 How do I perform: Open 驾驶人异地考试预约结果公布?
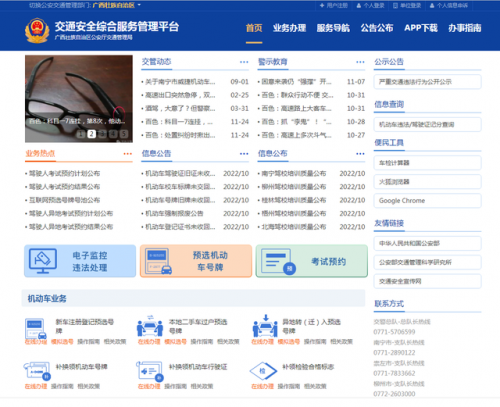(71, 227)
